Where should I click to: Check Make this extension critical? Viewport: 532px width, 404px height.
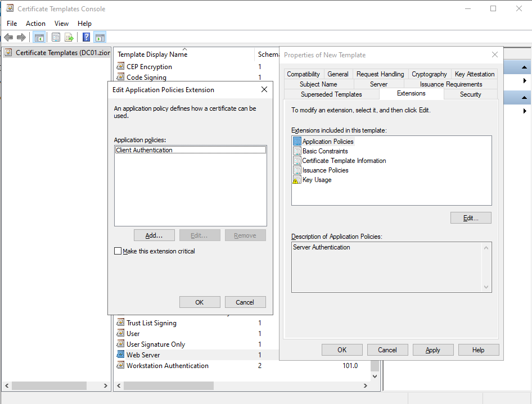pos(118,251)
